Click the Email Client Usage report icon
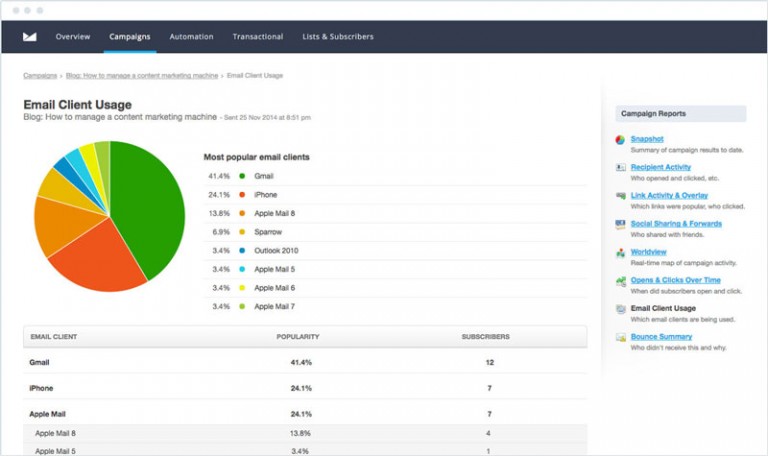This screenshot has height=456, width=768. coord(620,309)
